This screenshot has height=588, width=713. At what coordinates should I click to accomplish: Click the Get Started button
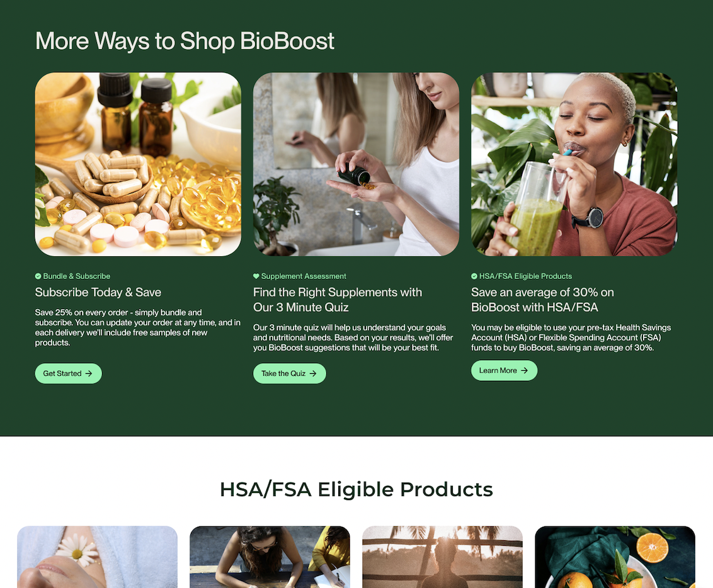pos(68,373)
